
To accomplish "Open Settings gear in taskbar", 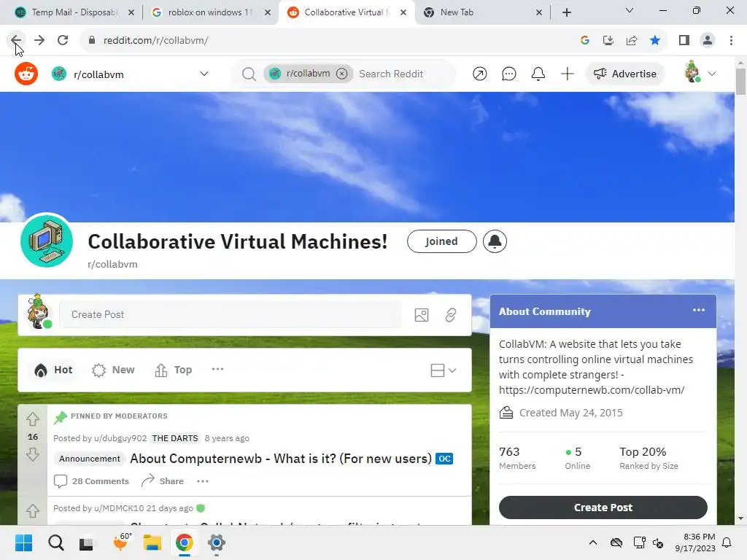I will (216, 542).
